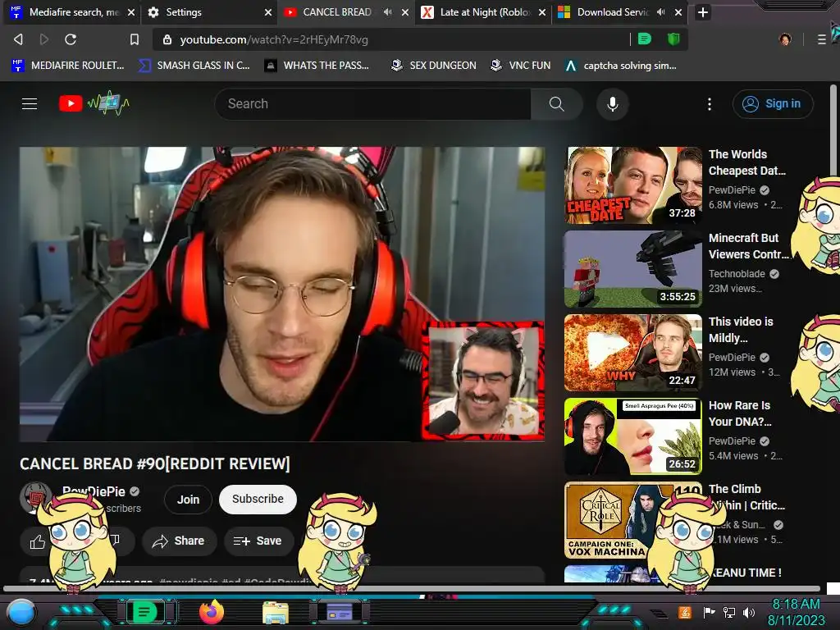
Task: Click the KEANU TIME video title
Action: click(746, 573)
